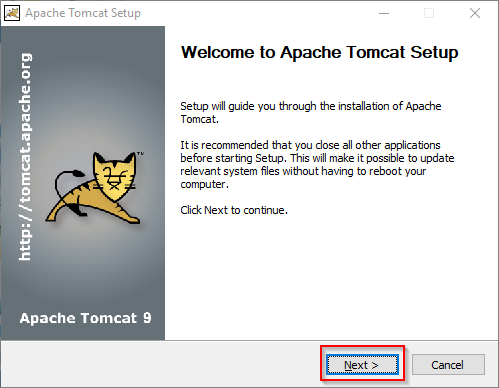Click the vertical http://tomcat.apache.org text
499x388 pixels.
coord(25,157)
